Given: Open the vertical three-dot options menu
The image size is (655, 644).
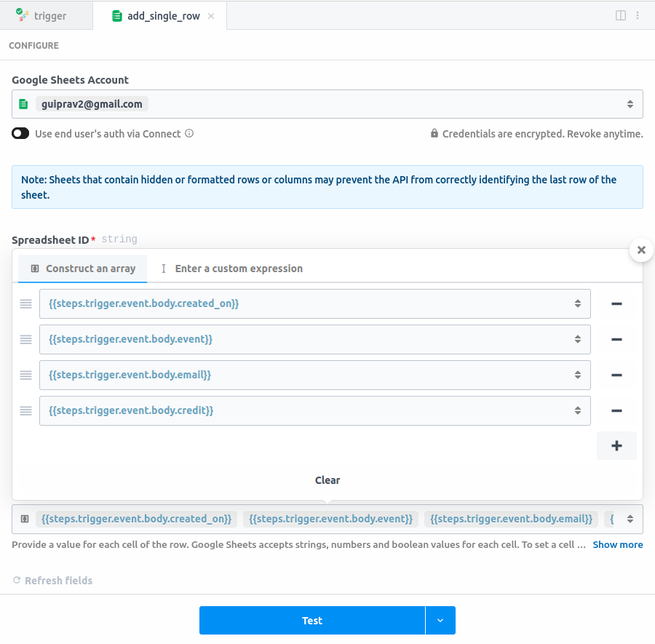Looking at the screenshot, I should click(x=638, y=15).
